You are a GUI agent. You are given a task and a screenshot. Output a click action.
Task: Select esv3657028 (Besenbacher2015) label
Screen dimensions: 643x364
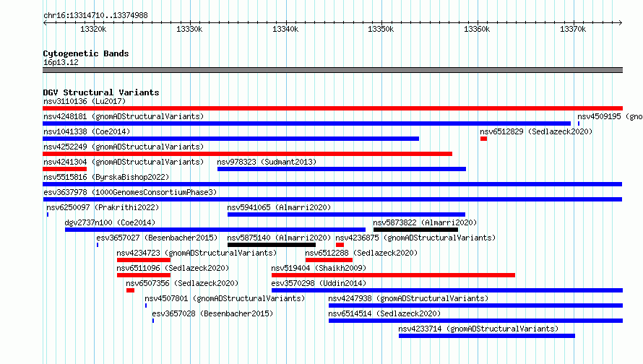(x=212, y=313)
